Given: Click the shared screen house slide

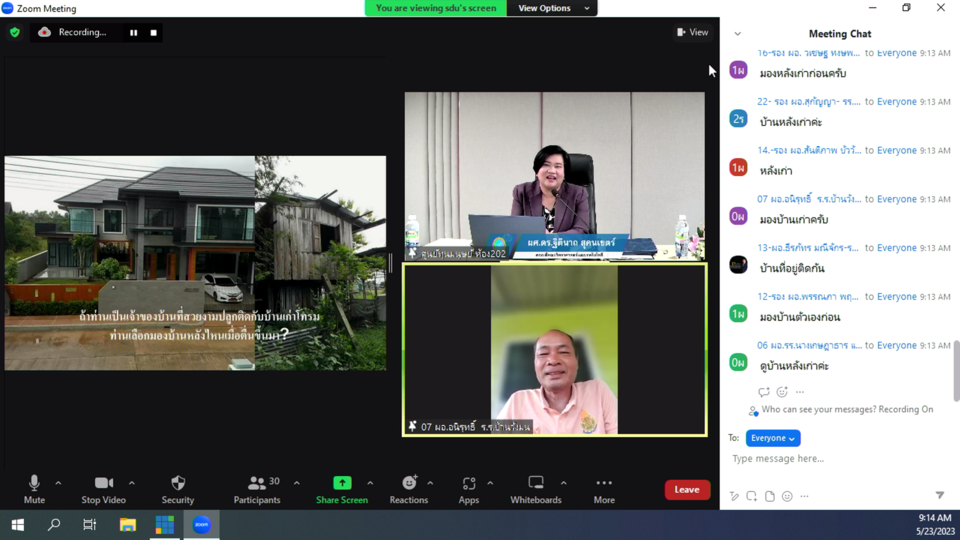Looking at the screenshot, I should pyautogui.click(x=195, y=263).
